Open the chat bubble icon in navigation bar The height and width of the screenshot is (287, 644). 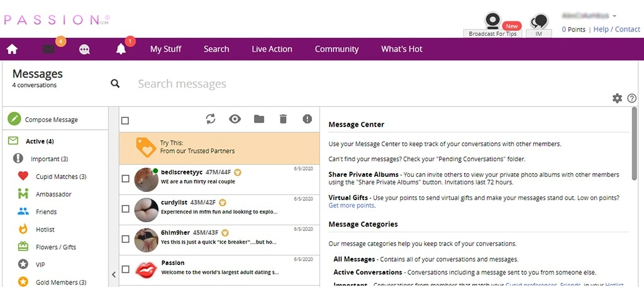pos(85,49)
